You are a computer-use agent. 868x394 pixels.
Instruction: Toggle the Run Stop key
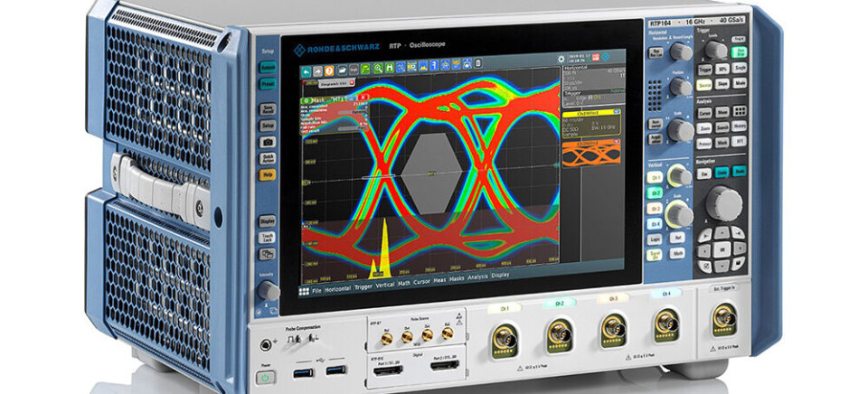[739, 52]
